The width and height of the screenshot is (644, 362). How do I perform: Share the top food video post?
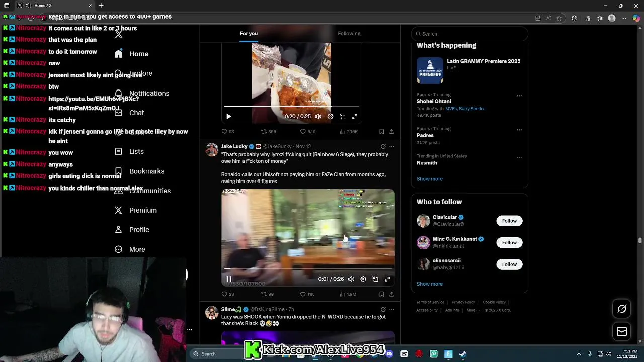(392, 131)
